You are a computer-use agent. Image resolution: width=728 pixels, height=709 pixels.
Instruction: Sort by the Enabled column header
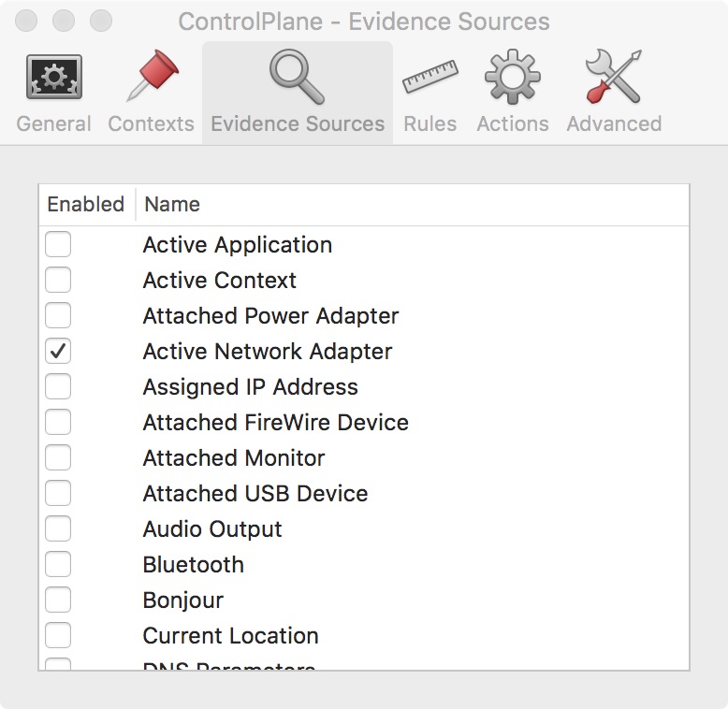(x=86, y=205)
